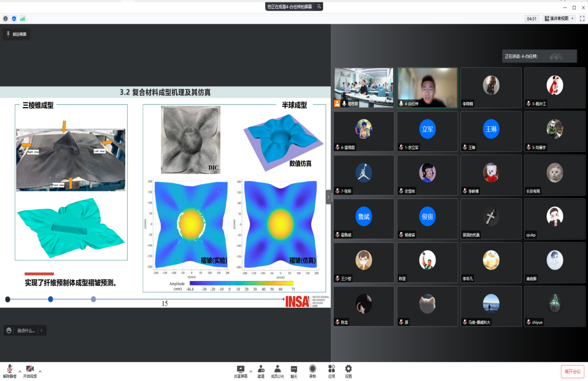Click the lock screen pin button
The height and width of the screenshot is (381, 588).
(x=16, y=34)
